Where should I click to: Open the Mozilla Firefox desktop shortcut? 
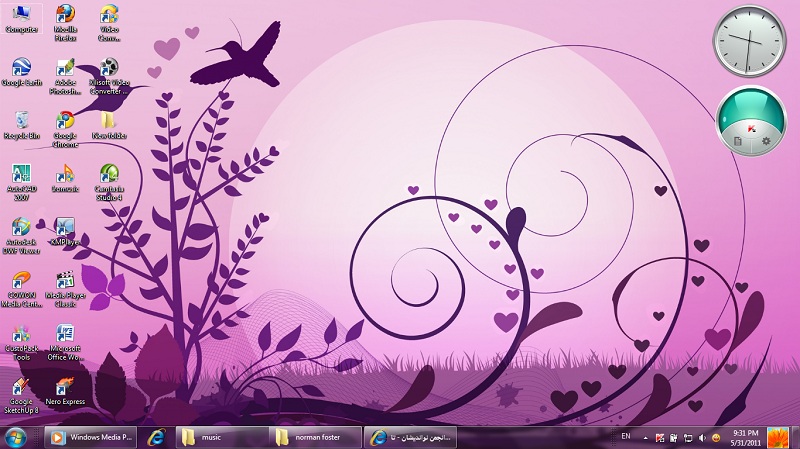pyautogui.click(x=65, y=18)
